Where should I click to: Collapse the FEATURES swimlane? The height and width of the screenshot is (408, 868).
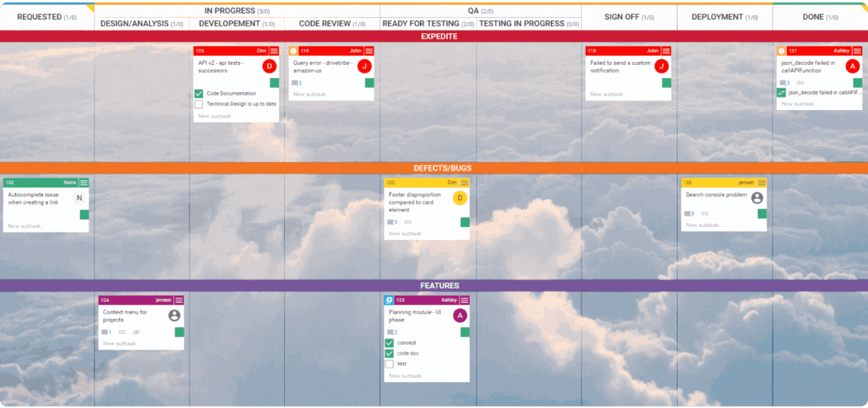click(x=434, y=285)
